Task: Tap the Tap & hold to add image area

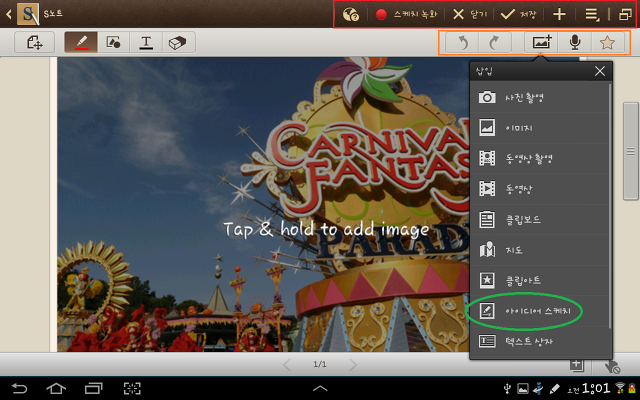Action: tap(326, 229)
